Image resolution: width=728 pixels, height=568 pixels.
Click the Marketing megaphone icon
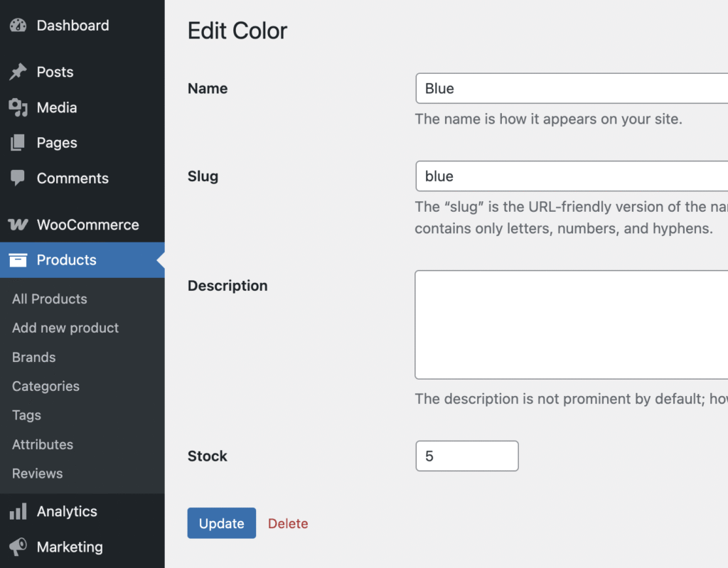[x=18, y=547]
